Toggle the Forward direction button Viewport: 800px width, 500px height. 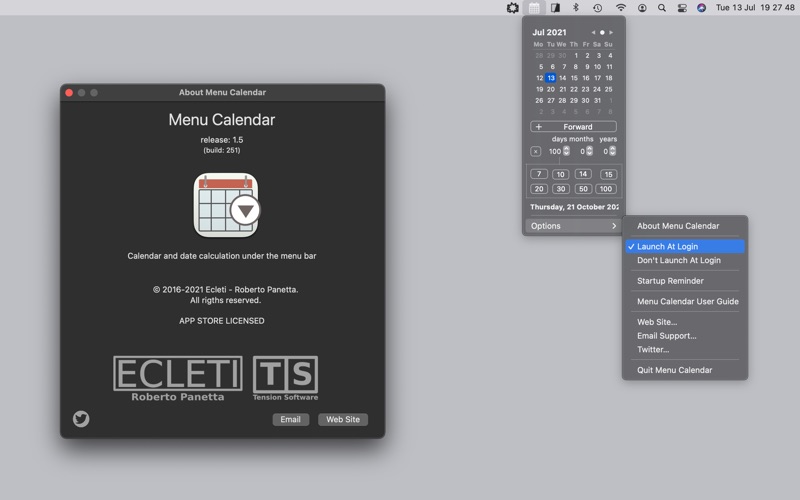[x=573, y=127]
